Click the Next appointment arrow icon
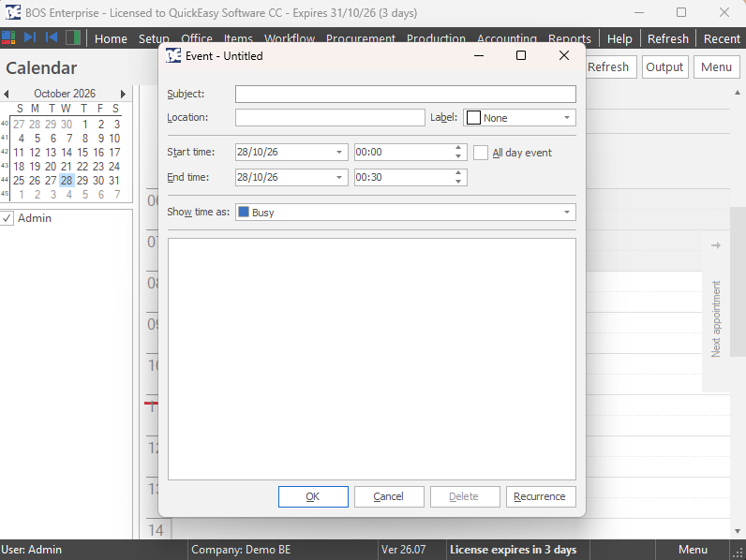746x560 pixels. coord(716,245)
